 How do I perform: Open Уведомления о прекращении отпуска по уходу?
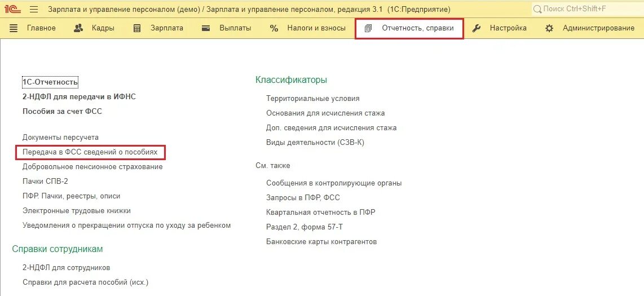[x=126, y=226]
